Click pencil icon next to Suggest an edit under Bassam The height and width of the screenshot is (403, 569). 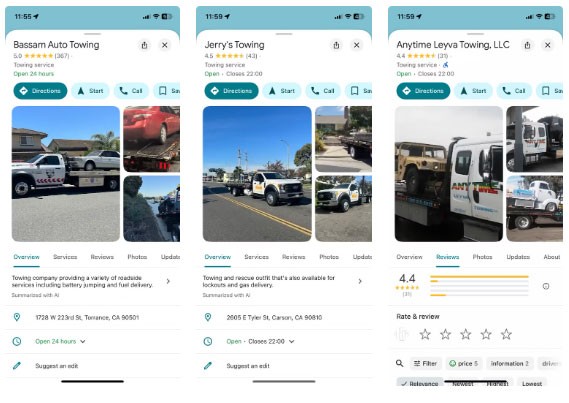coord(17,366)
